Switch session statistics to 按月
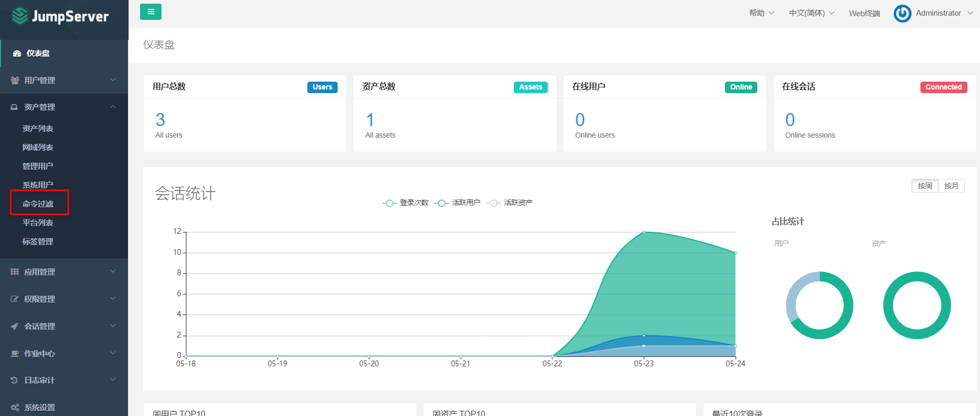 (951, 186)
